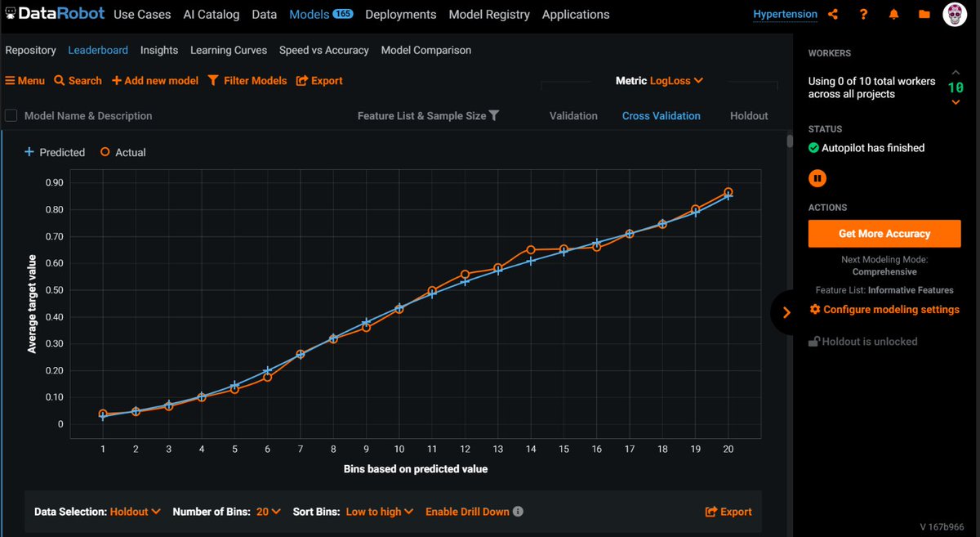Switch to the Leaderboard tab
The height and width of the screenshot is (537, 980).
(98, 50)
